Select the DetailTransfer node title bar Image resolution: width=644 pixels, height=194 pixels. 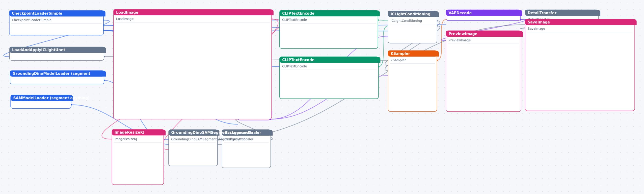point(562,13)
